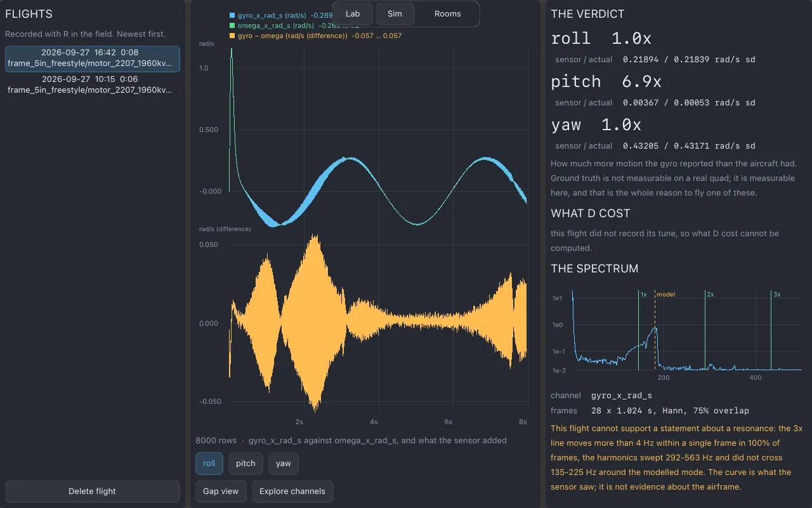812x508 pixels.
Task: Open Explore channels
Action: [292, 491]
